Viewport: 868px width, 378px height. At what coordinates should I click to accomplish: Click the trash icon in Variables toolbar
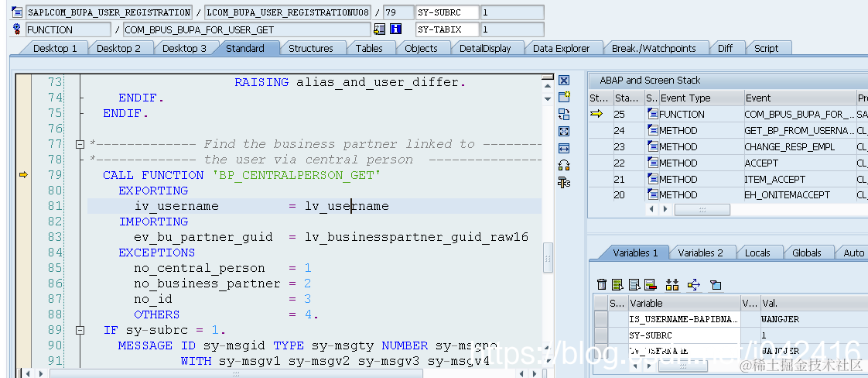(602, 285)
